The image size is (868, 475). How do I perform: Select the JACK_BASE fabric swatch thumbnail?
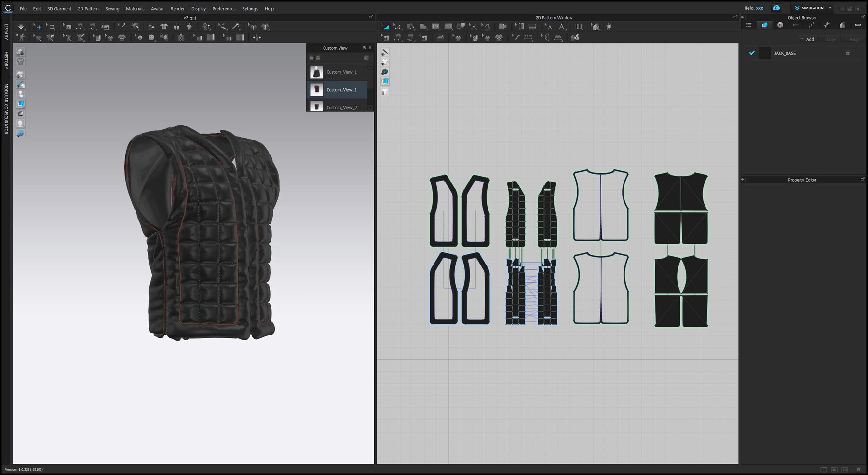click(764, 53)
